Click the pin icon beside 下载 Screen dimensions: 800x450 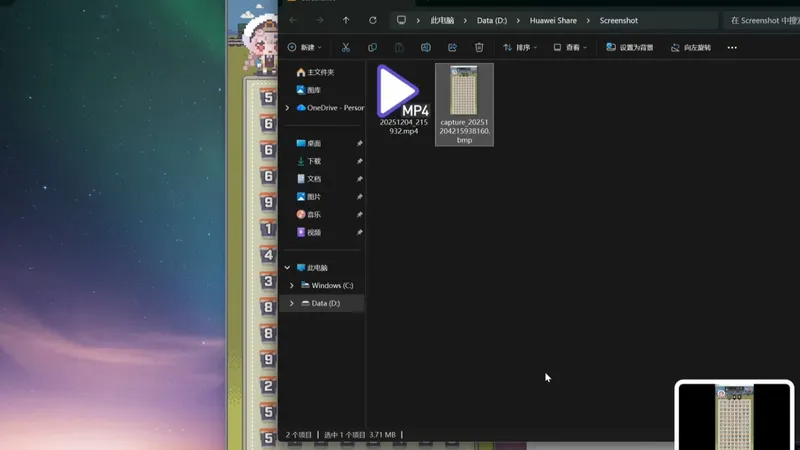[359, 161]
